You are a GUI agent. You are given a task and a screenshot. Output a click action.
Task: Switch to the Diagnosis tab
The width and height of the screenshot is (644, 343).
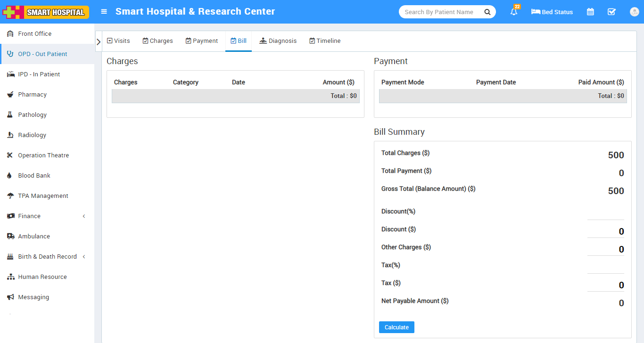pos(278,41)
